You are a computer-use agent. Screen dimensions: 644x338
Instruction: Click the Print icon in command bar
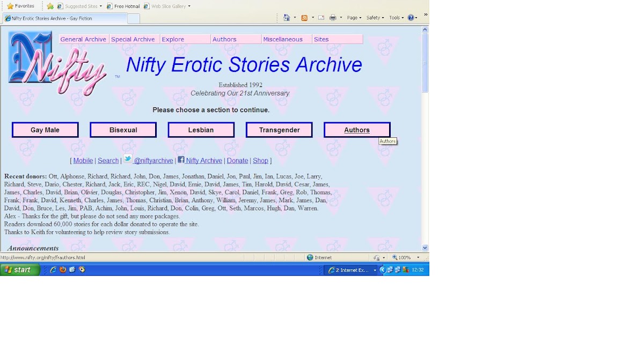(x=333, y=18)
